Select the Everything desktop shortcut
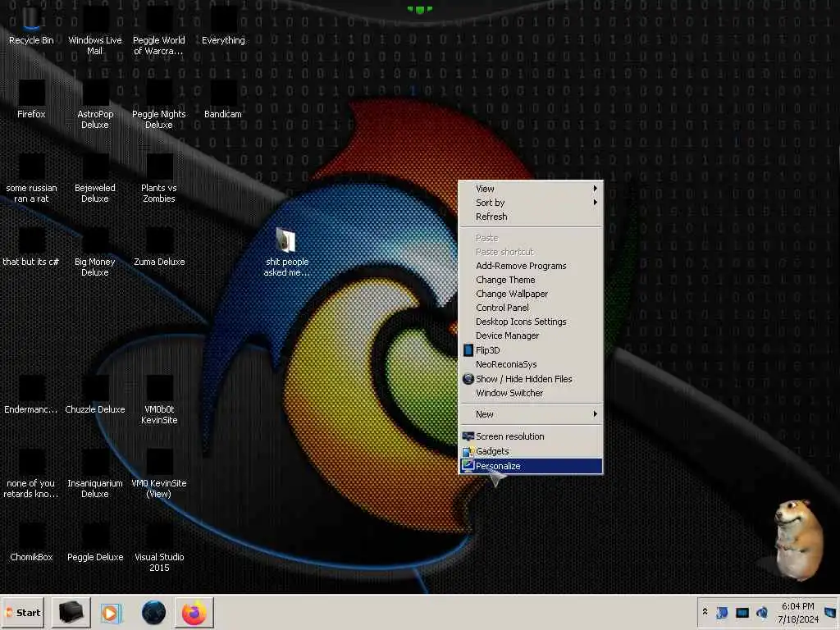This screenshot has height=630, width=840. (223, 25)
